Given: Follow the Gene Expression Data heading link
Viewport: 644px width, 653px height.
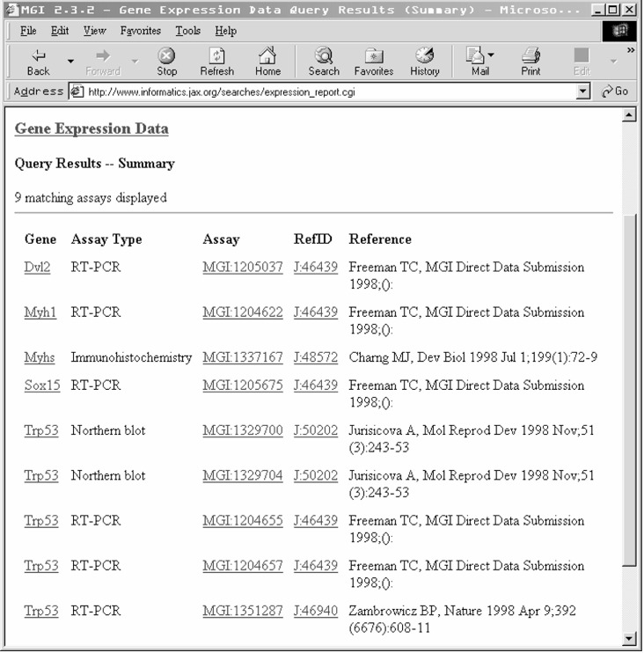Looking at the screenshot, I should [x=91, y=128].
